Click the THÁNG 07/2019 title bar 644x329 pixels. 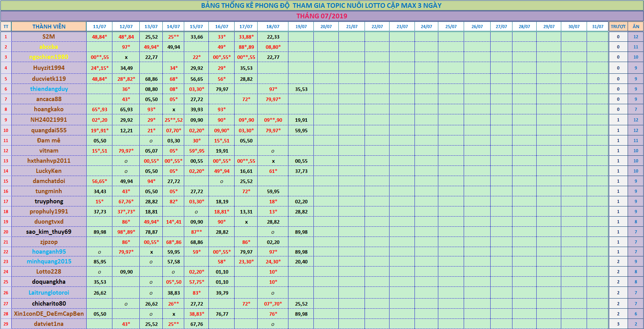tap(322, 16)
